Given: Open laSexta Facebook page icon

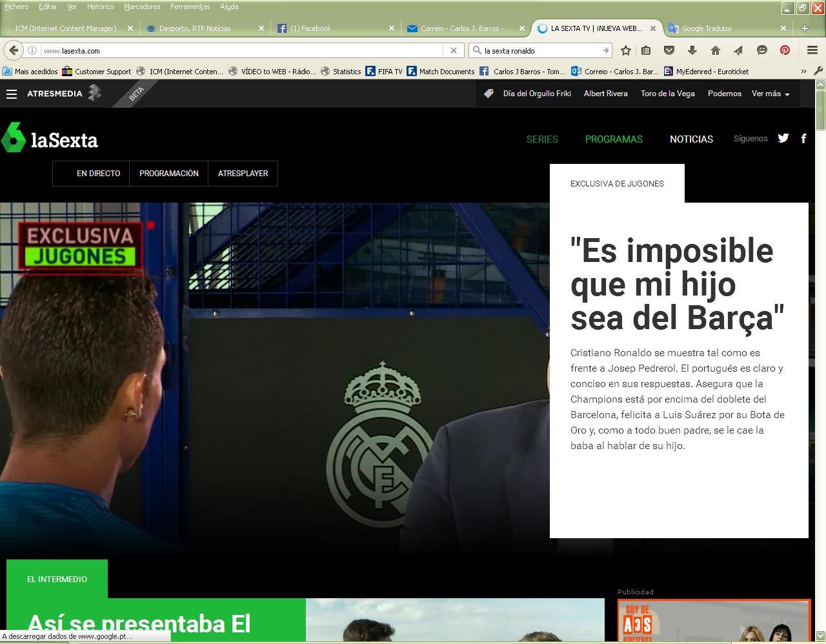Looking at the screenshot, I should coord(803,138).
